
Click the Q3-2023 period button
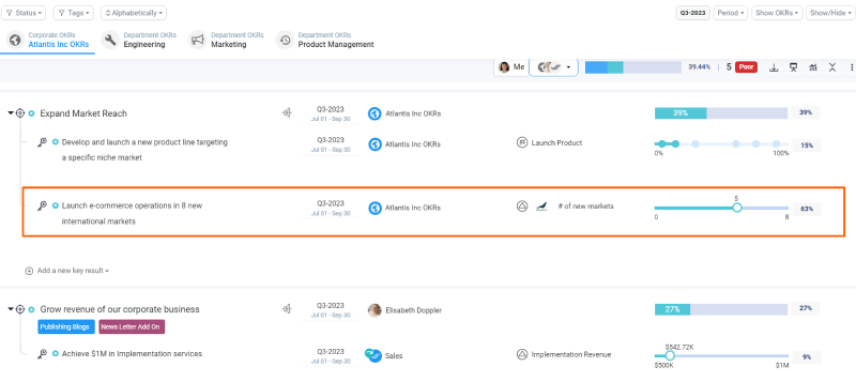[x=693, y=13]
